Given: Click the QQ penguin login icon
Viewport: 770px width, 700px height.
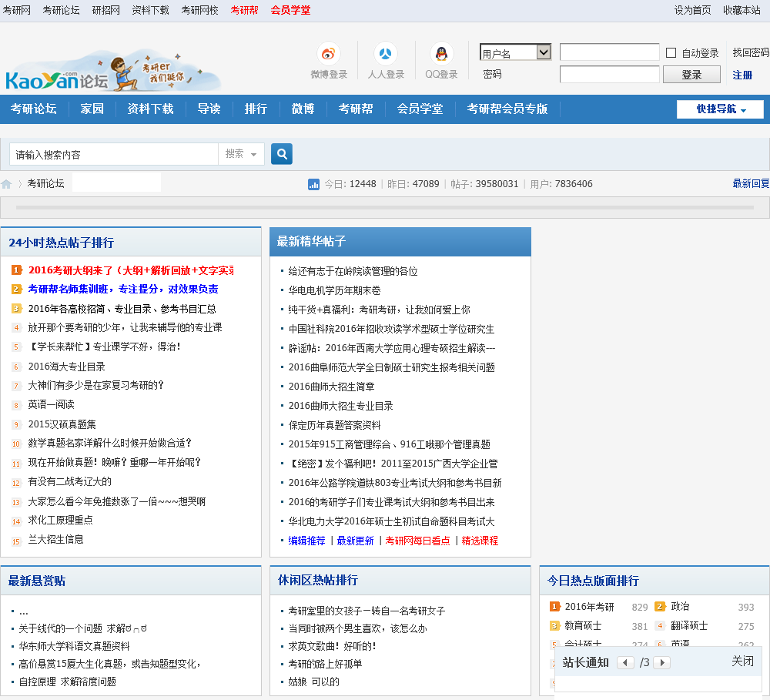Looking at the screenshot, I should tap(441, 54).
